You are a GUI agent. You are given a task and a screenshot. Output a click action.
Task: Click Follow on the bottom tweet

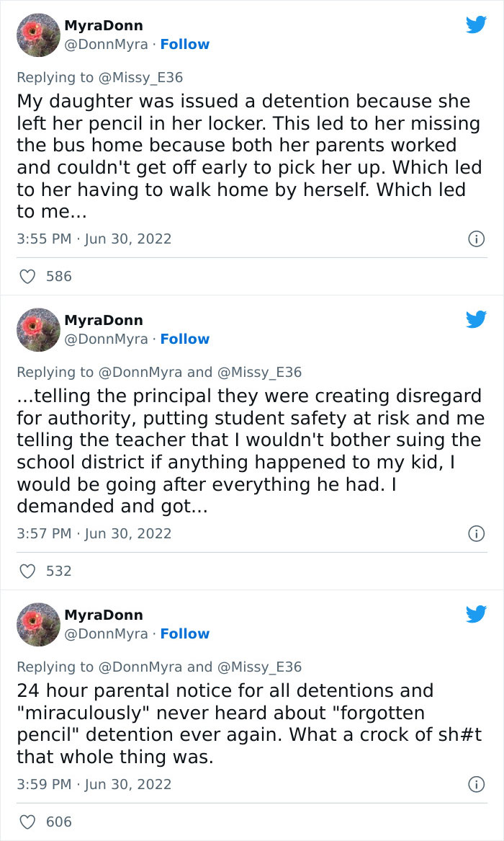(185, 633)
